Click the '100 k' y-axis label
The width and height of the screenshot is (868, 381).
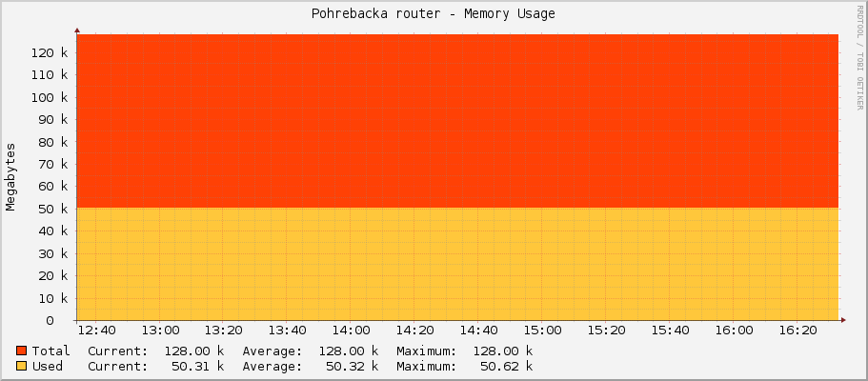point(50,97)
